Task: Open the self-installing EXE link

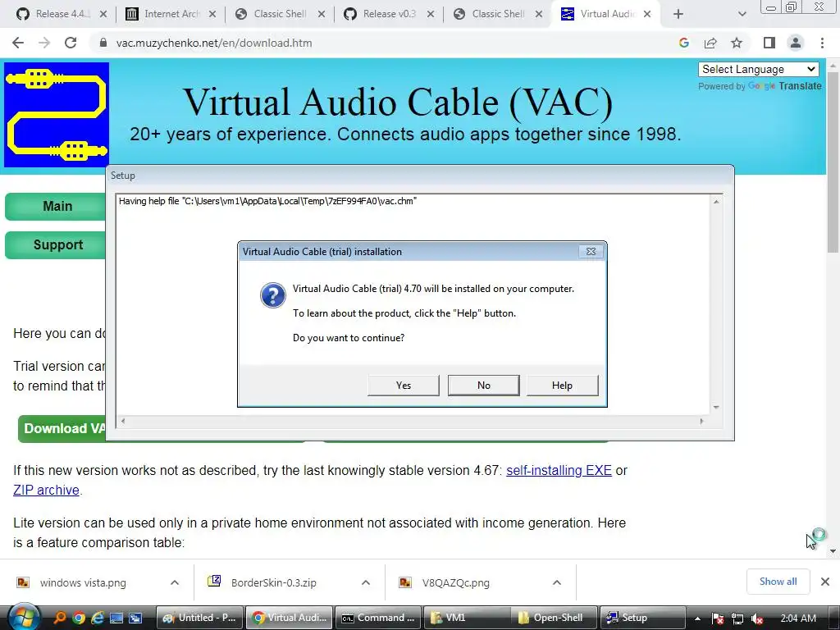Action: point(559,470)
